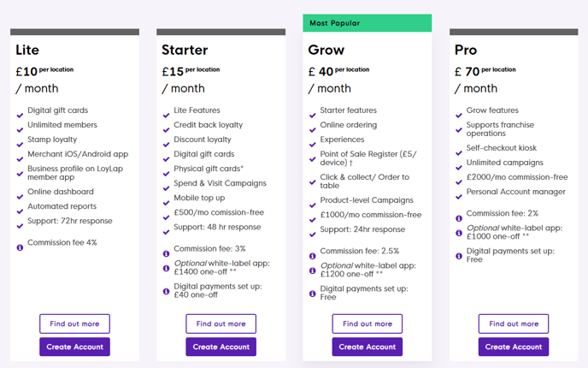Image resolution: width=588 pixels, height=368 pixels.
Task: Click info icon beside Commission fee: 2%
Action: tap(459, 218)
